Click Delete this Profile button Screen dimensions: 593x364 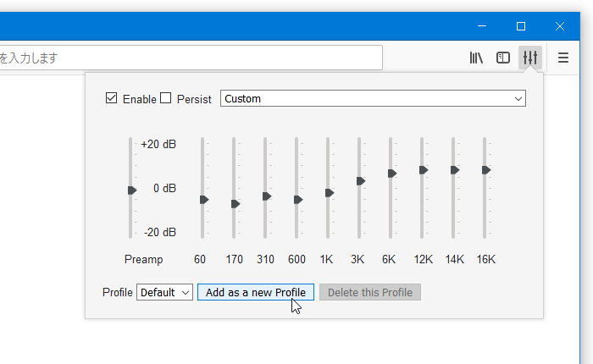pos(370,292)
